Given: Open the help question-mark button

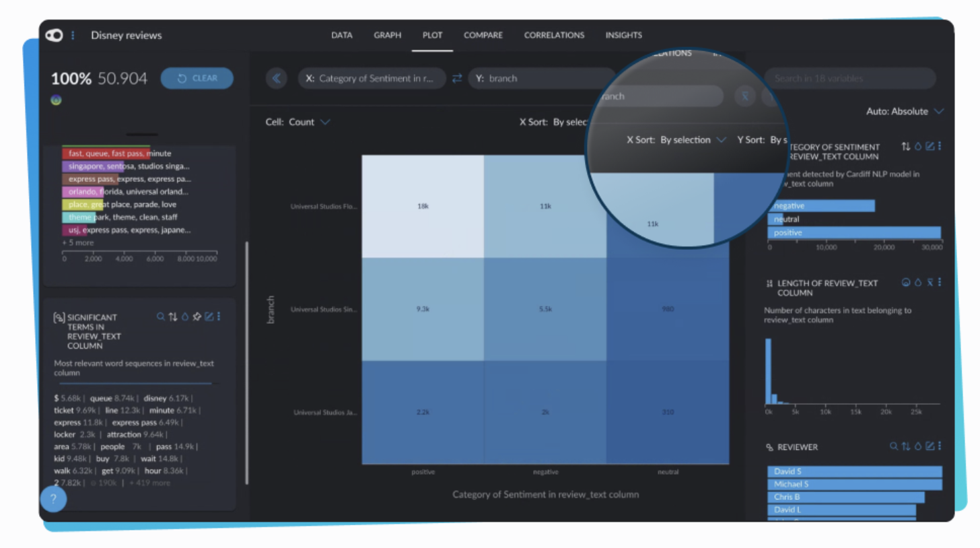Looking at the screenshot, I should (x=53, y=500).
